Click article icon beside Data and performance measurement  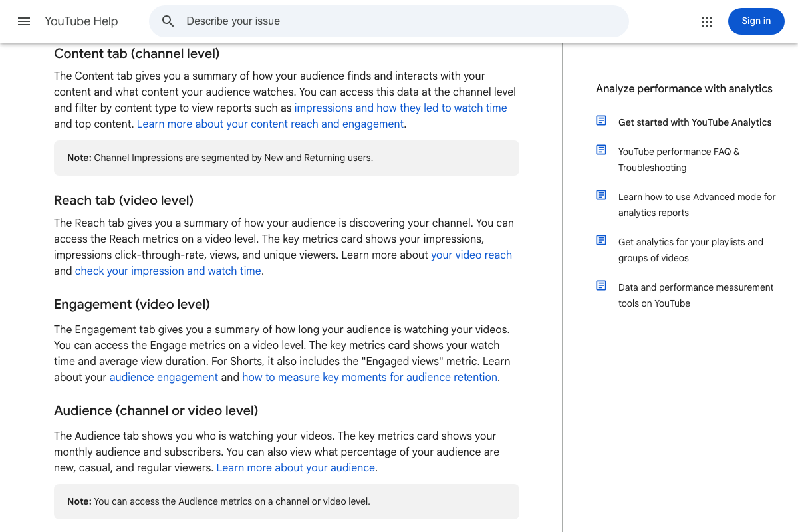601,285
